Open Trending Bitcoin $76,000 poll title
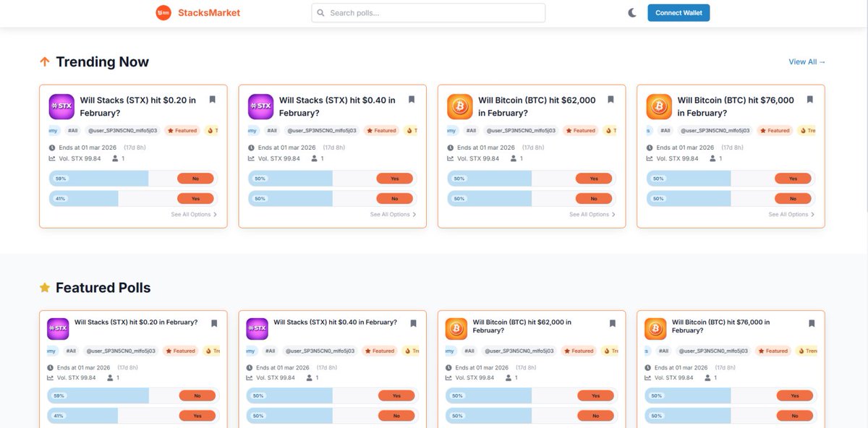 tap(736, 106)
